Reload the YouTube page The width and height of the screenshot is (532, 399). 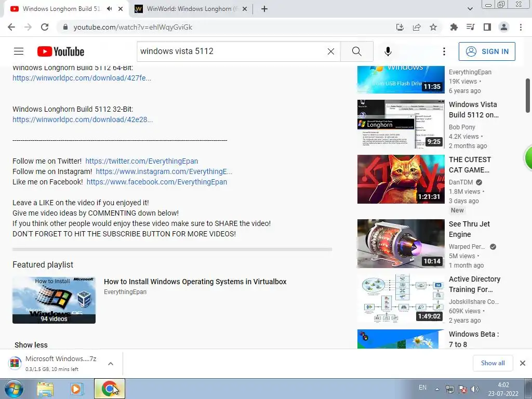pos(45,27)
